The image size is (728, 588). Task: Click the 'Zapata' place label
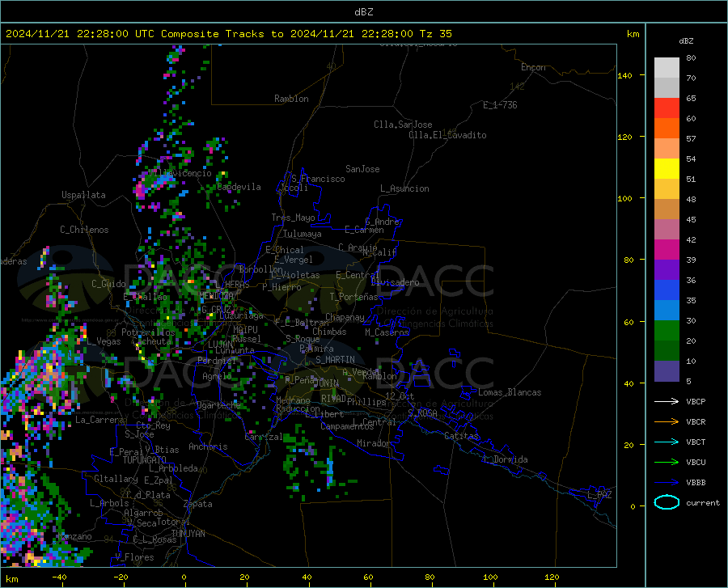click(x=198, y=504)
